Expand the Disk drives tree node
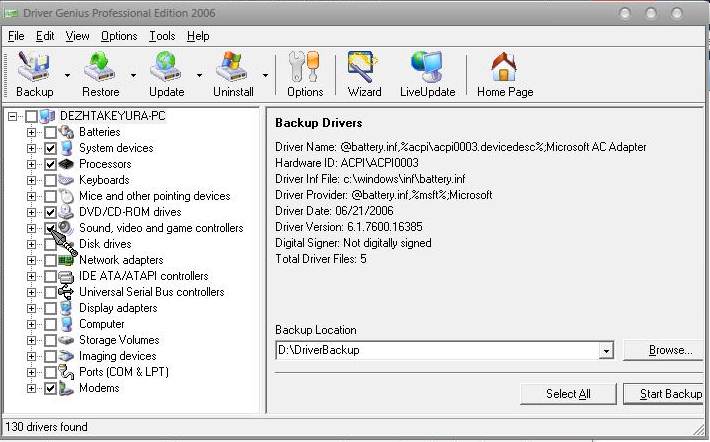Screen dimensions: 710x442 pos(31,244)
